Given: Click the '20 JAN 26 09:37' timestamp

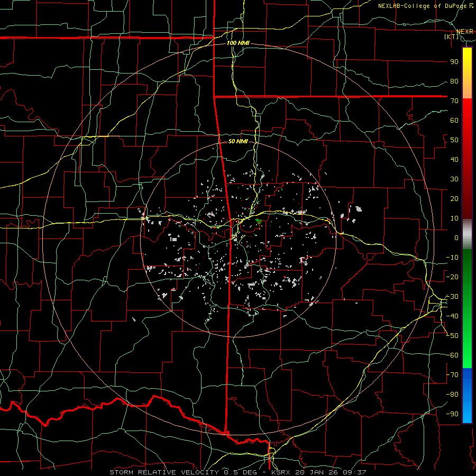Looking at the screenshot, I should pyautogui.click(x=330, y=472).
